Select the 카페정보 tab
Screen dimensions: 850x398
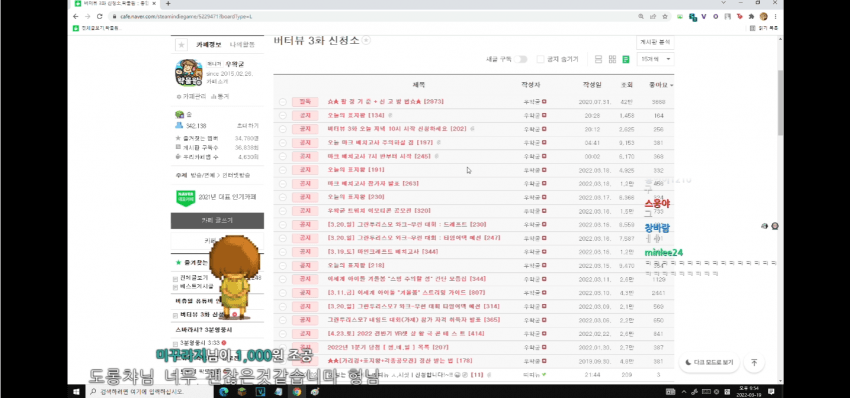[209, 44]
